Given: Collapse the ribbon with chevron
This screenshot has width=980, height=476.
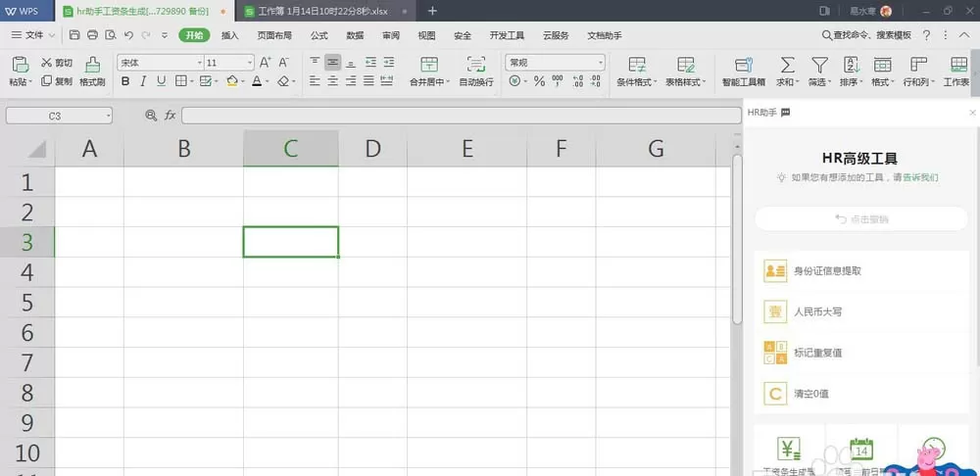Looking at the screenshot, I should [x=964, y=35].
